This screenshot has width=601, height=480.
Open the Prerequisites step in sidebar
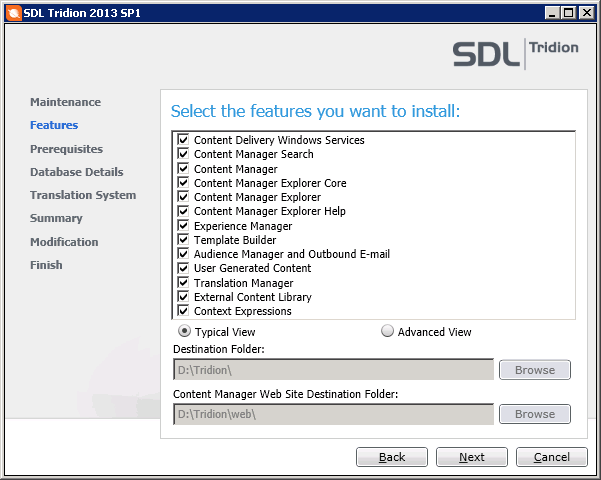(66, 149)
